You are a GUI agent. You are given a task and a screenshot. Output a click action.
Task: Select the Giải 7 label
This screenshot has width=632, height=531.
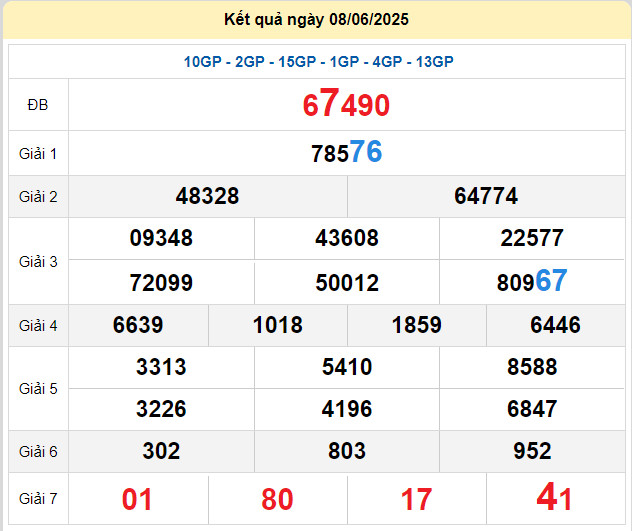click(38, 499)
